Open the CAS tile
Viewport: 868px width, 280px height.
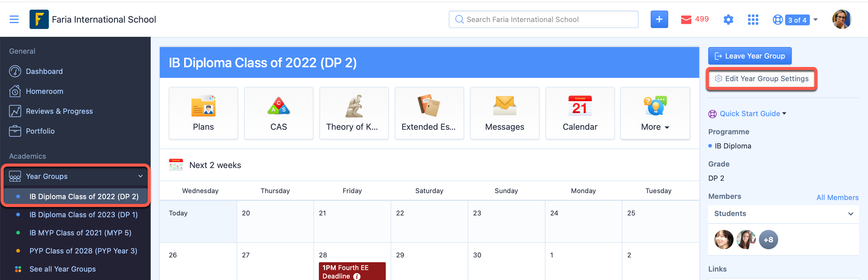pyautogui.click(x=278, y=113)
